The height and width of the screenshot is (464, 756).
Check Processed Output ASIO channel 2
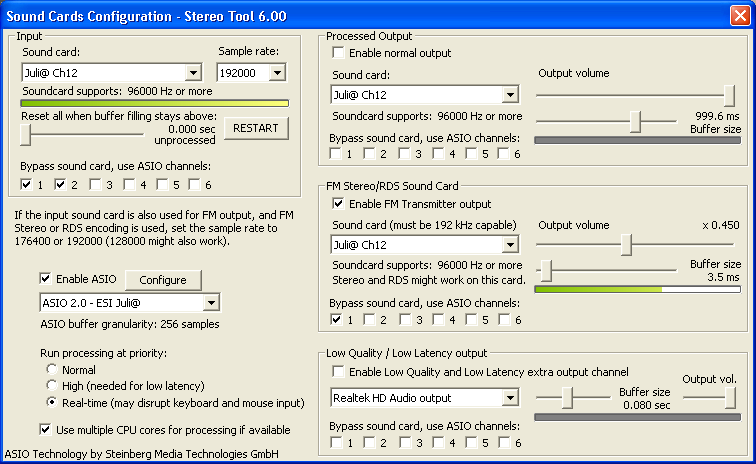(369, 153)
